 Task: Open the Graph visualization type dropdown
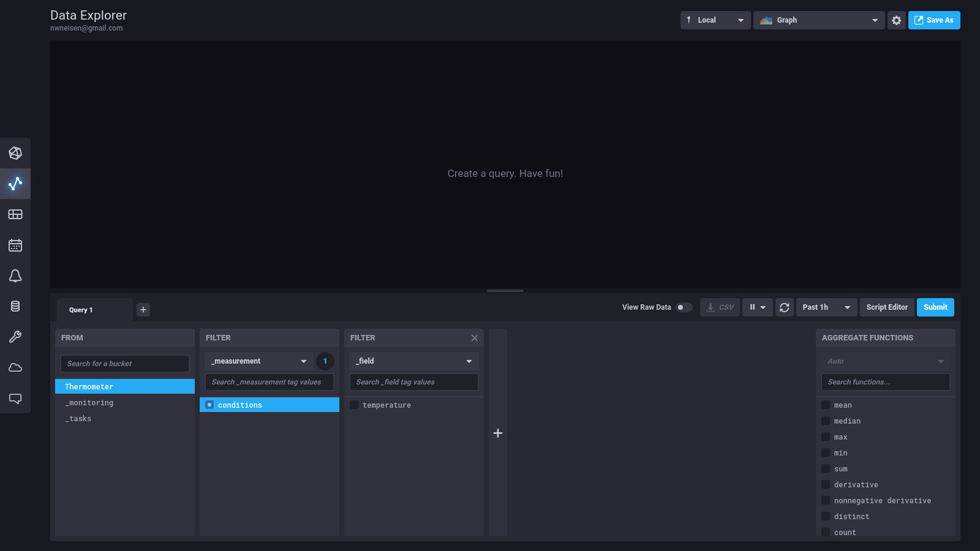(x=819, y=20)
